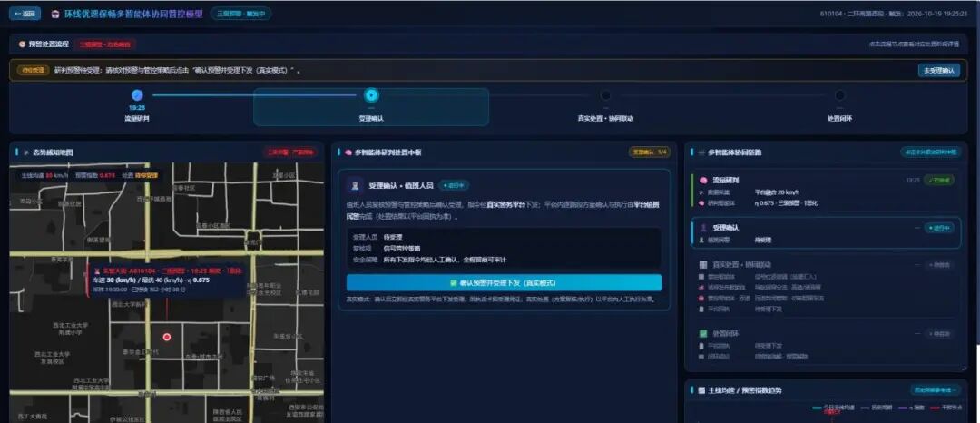Open the dropdown in trend chart header
This screenshot has width=980, height=423.
tap(935, 390)
